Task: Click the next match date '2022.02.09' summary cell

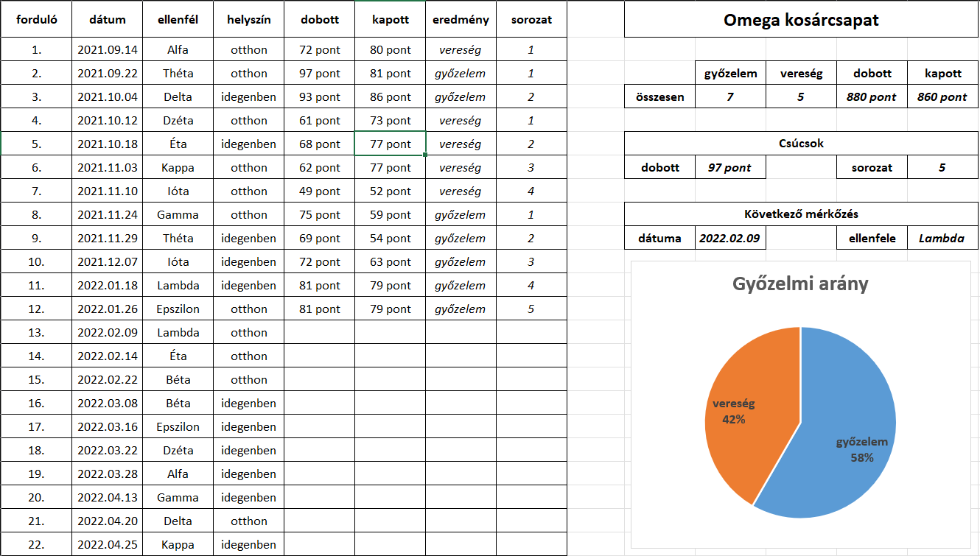Action: (x=730, y=239)
